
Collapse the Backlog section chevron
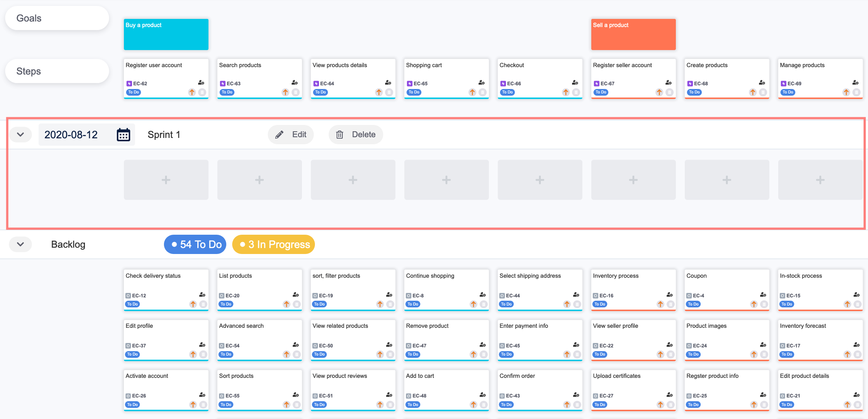coord(20,244)
